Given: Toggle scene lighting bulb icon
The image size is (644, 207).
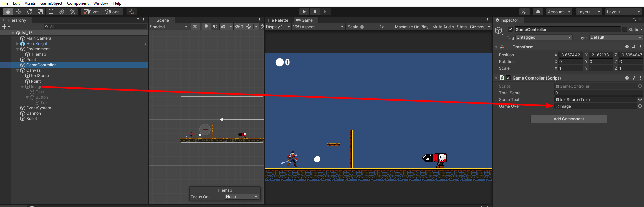Looking at the screenshot, I should 206,27.
